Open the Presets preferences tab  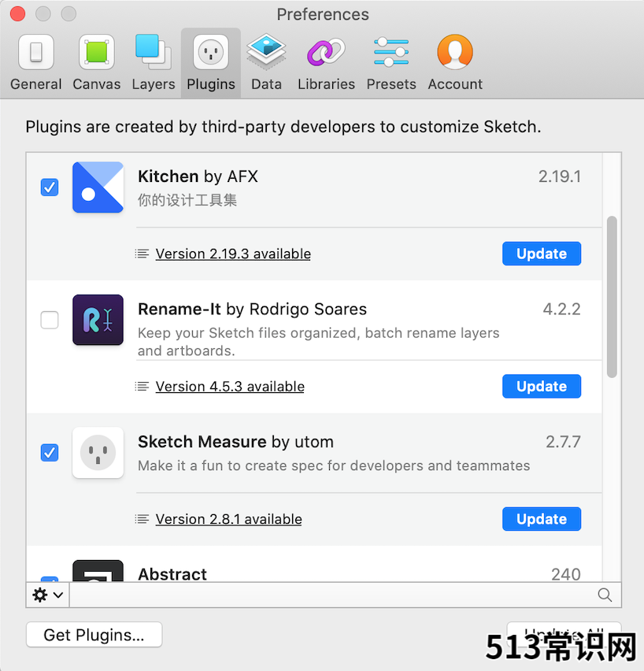pos(391,63)
